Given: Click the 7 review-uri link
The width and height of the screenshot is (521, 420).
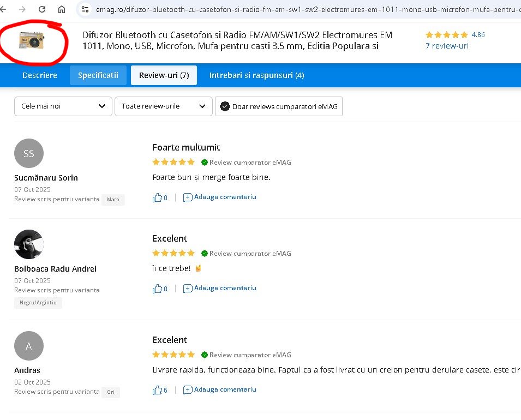Looking at the screenshot, I should coord(447,46).
